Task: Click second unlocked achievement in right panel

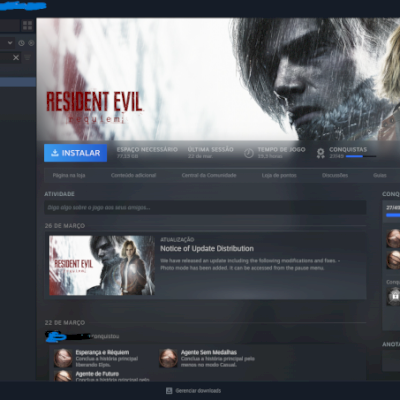Action: 393,260
